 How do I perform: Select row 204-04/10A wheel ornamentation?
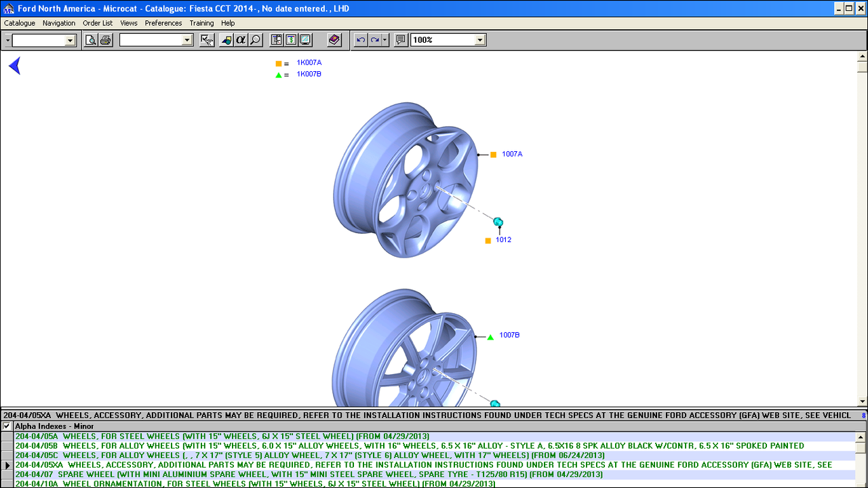[x=435, y=483]
